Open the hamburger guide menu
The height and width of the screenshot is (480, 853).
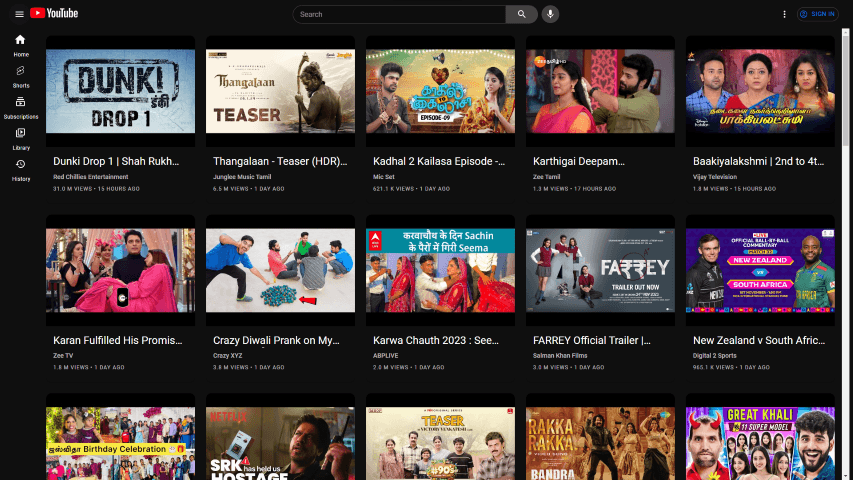click(19, 14)
